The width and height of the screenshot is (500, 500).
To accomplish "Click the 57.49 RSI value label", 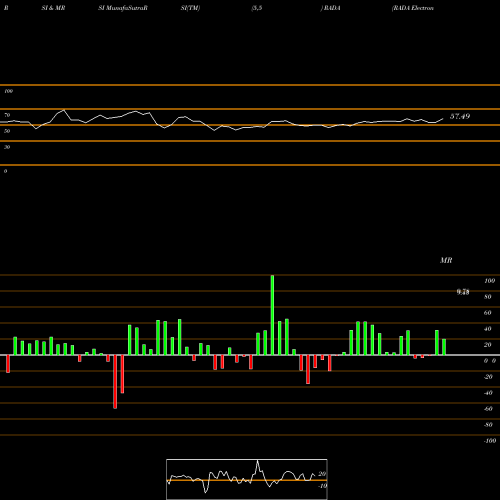I will click(x=460, y=116).
